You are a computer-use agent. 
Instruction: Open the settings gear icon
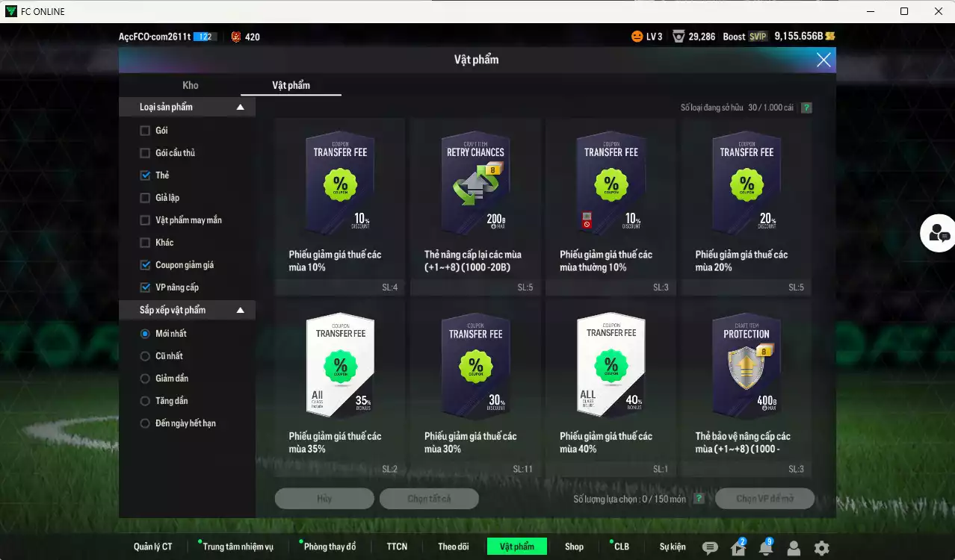pos(821,548)
